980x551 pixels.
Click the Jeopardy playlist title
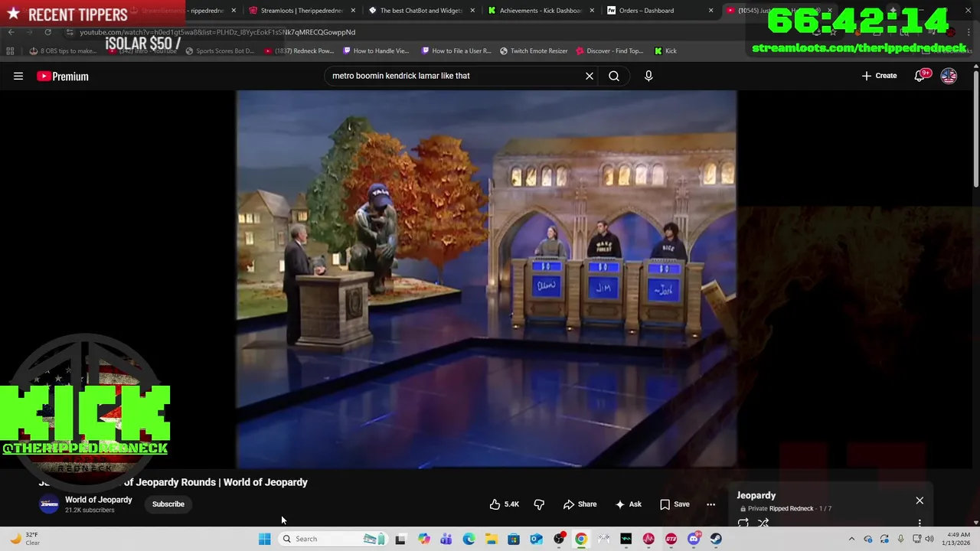pos(756,495)
